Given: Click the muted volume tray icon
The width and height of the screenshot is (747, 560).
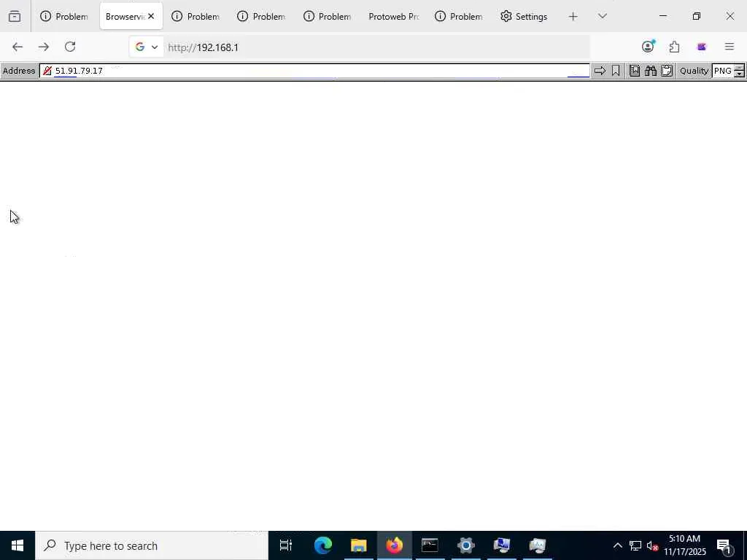Looking at the screenshot, I should 652,545.
